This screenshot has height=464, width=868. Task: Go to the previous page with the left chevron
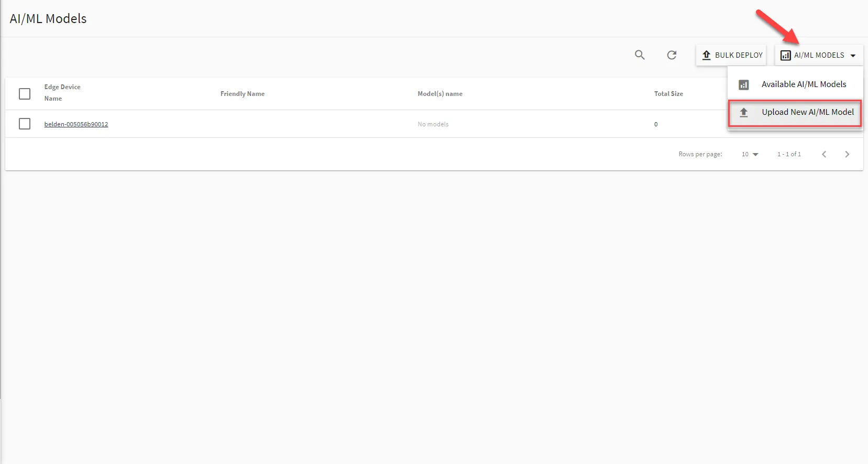point(824,154)
